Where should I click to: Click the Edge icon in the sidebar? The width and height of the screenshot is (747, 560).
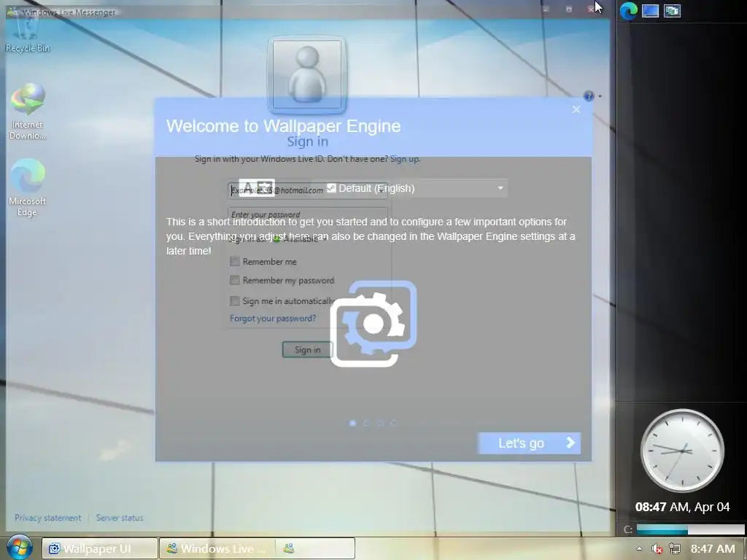tap(628, 10)
